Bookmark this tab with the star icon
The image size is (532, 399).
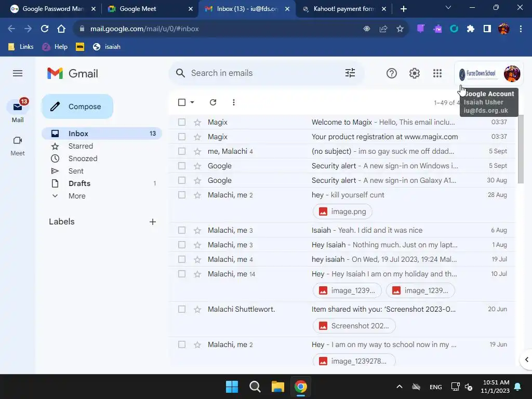click(x=400, y=29)
